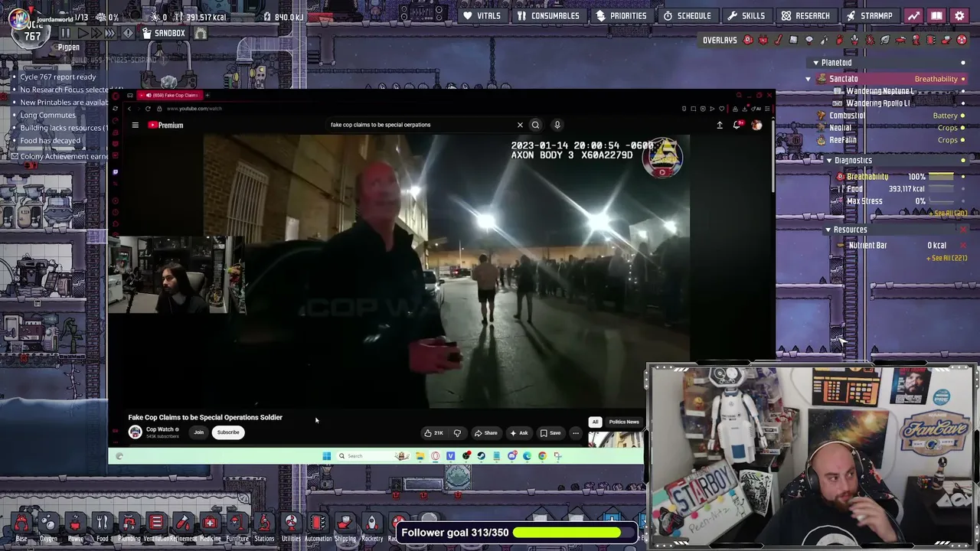Viewport: 980px width, 551px height.
Task: Share the YouTube video
Action: [x=485, y=433]
